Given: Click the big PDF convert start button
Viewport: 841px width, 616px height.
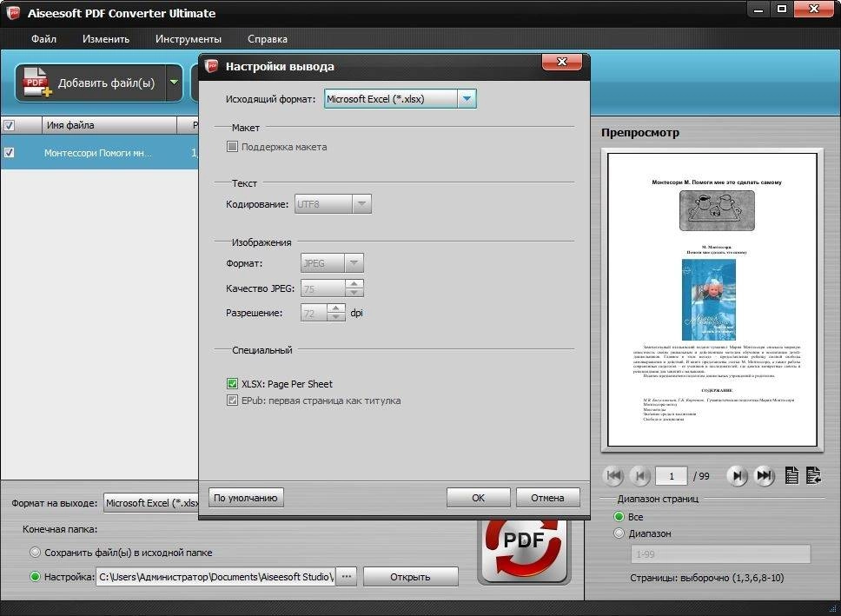Looking at the screenshot, I should point(524,551).
